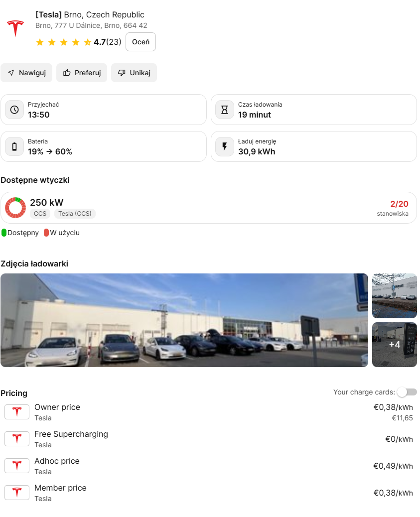Open the Oceń rating button
Screen dimensions: 420x517
140,42
